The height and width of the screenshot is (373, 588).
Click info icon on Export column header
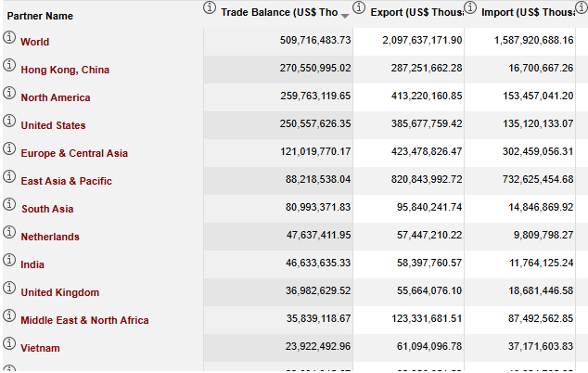359,7
